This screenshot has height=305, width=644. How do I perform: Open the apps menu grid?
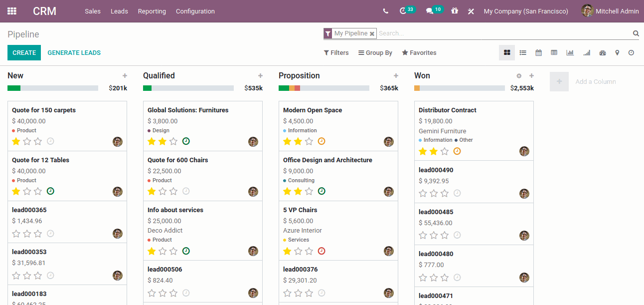11,10
